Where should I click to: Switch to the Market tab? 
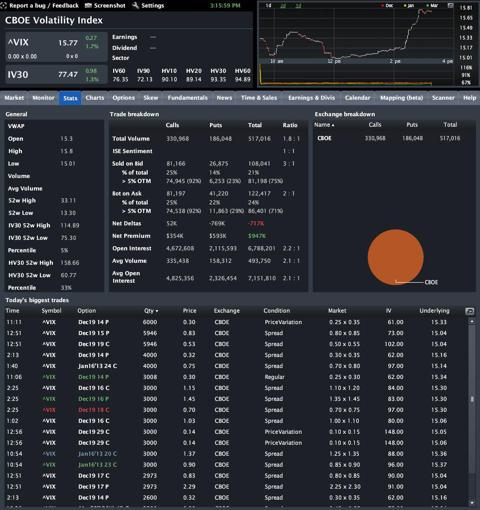(x=14, y=98)
